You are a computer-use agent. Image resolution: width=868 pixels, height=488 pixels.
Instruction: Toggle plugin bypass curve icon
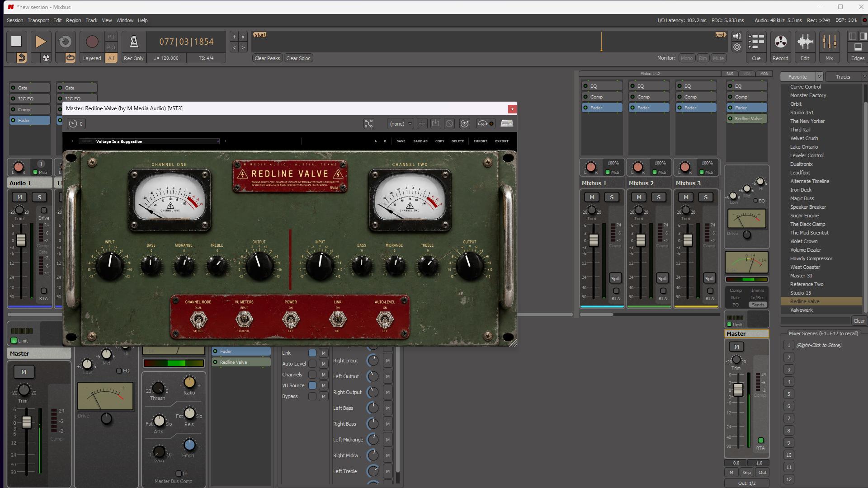(486, 123)
